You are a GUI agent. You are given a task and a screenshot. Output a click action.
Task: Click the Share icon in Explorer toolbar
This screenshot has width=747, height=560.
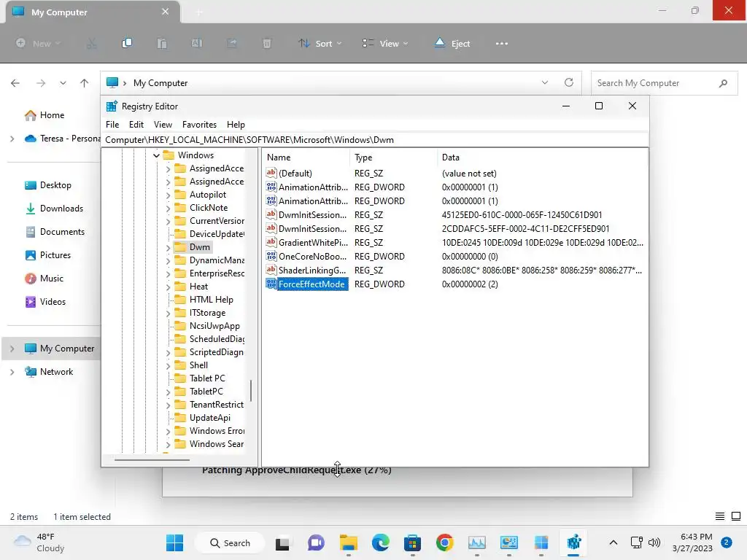click(x=232, y=43)
